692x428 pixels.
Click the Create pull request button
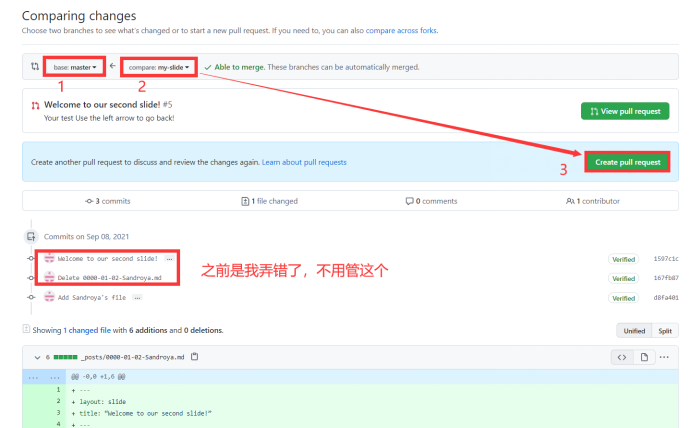point(627,162)
